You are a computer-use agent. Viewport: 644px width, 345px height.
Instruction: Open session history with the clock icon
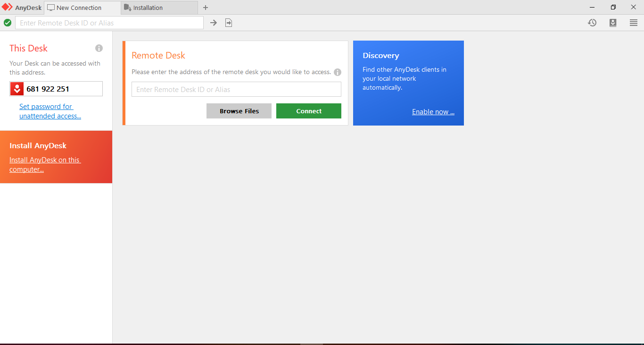[592, 22]
